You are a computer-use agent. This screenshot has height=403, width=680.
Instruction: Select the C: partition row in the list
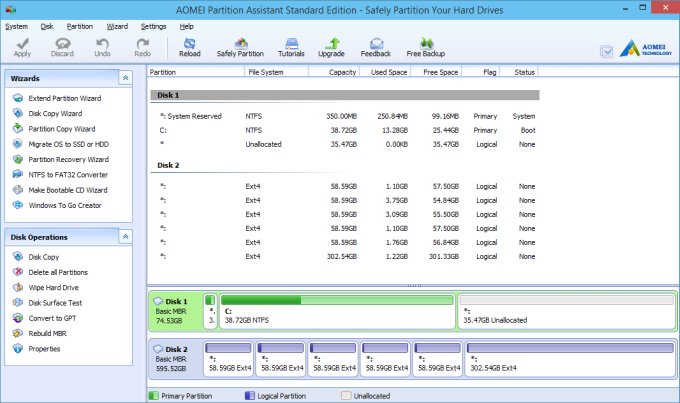345,130
